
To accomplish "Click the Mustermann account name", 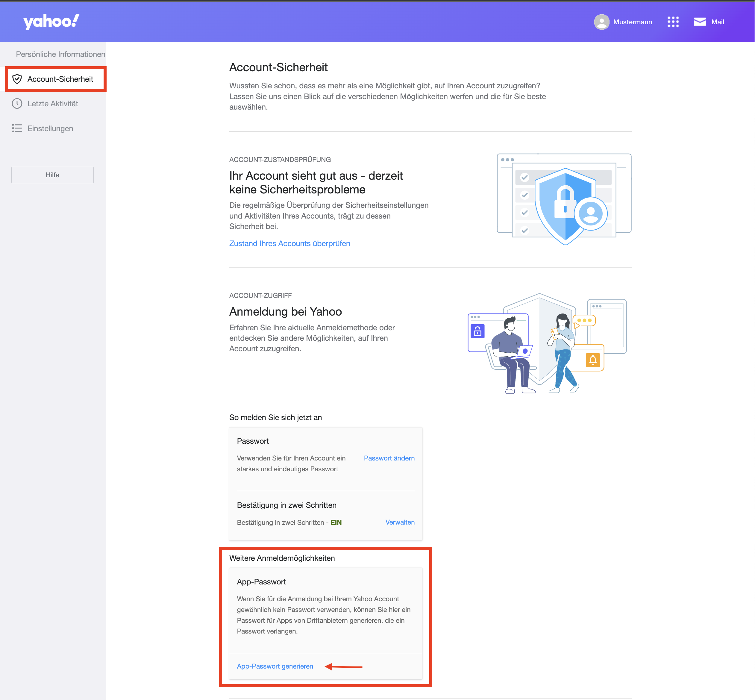I will (632, 22).
